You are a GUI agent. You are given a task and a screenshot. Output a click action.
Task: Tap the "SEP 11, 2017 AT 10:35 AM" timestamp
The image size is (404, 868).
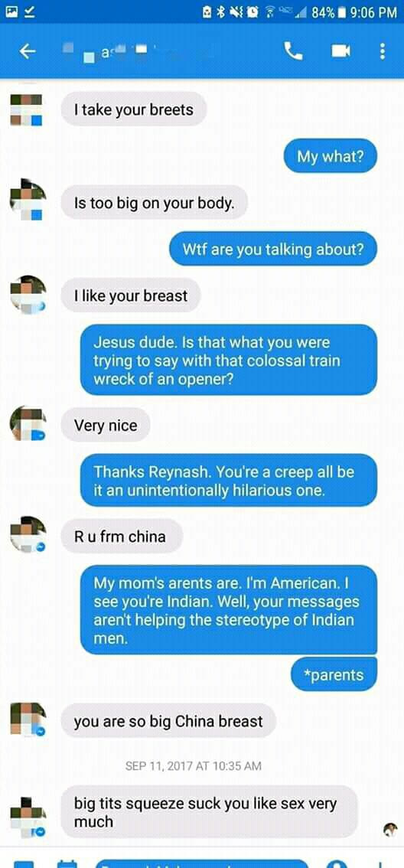[x=194, y=766]
